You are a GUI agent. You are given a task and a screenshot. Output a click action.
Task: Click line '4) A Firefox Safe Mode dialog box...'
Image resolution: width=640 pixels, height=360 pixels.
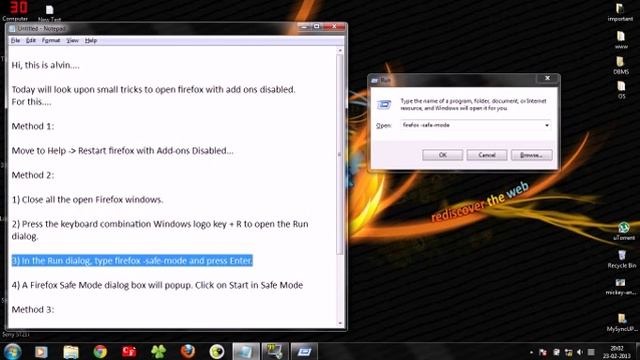click(157, 285)
